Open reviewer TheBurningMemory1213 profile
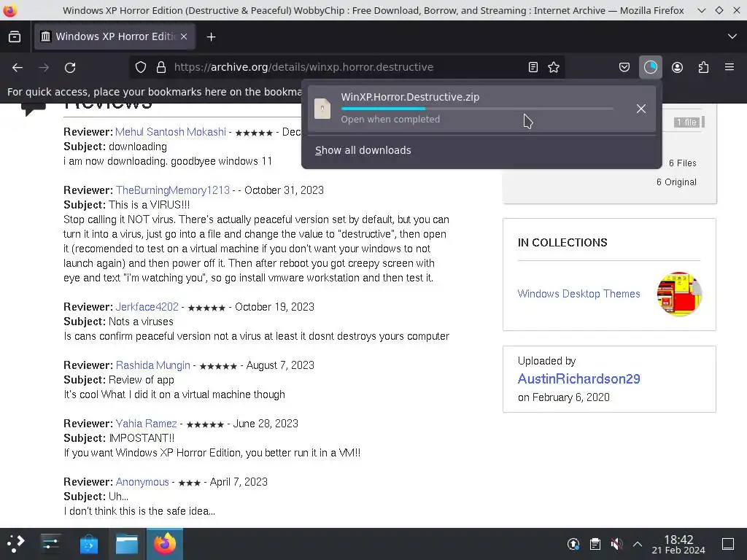 coord(172,190)
